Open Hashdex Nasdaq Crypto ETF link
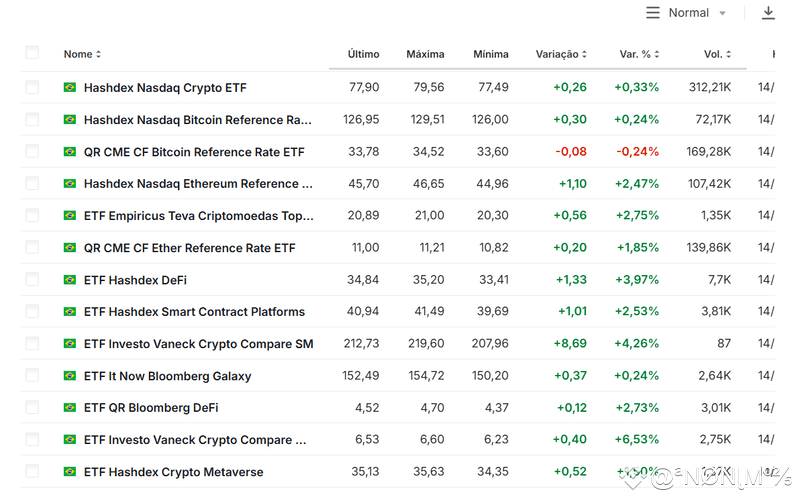 pos(165,88)
